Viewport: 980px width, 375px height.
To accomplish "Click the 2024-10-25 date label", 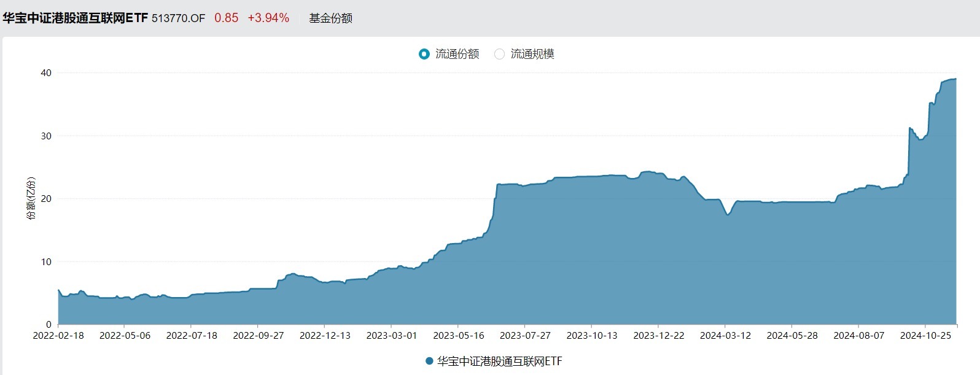I will 925,336.
